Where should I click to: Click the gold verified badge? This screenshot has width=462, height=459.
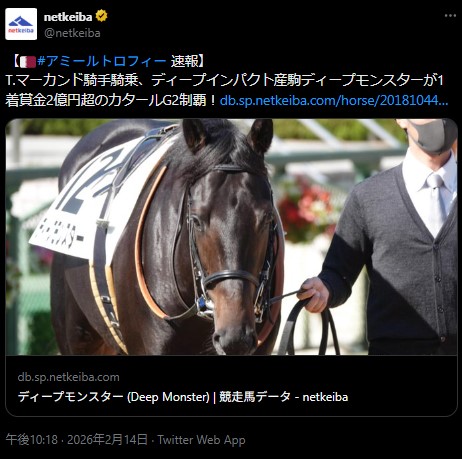pyautogui.click(x=102, y=16)
